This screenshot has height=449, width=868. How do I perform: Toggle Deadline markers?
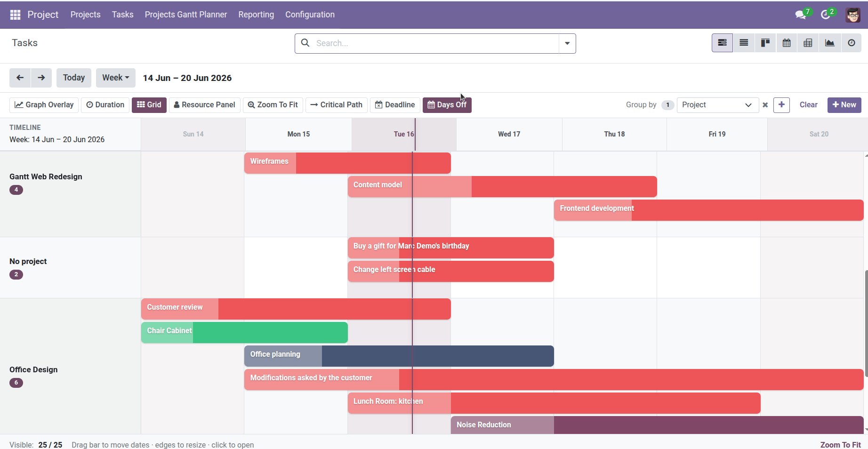click(x=395, y=105)
